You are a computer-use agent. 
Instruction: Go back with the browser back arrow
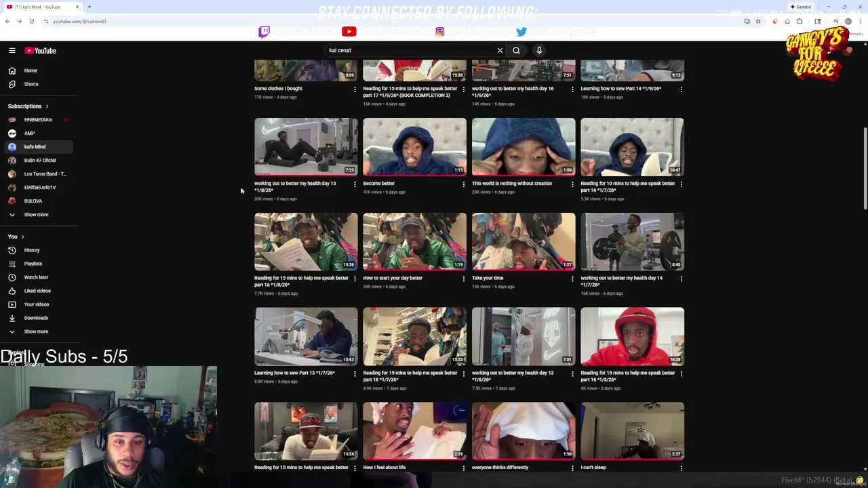[7, 21]
